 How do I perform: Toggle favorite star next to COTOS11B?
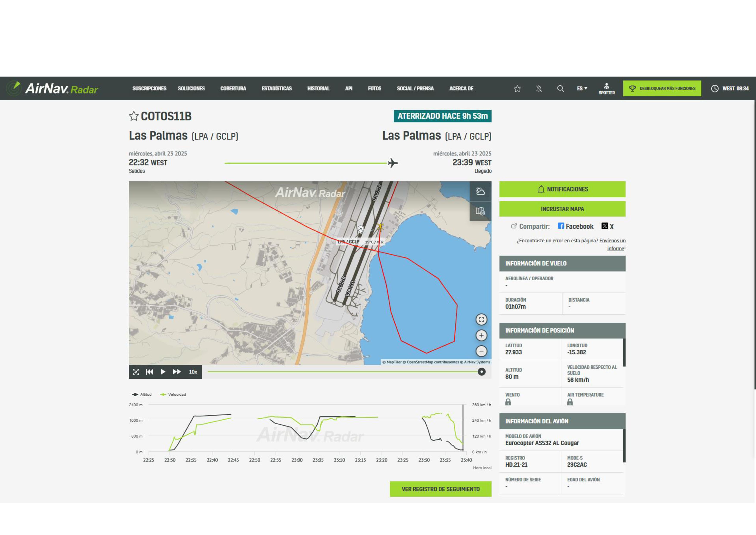pos(134,116)
